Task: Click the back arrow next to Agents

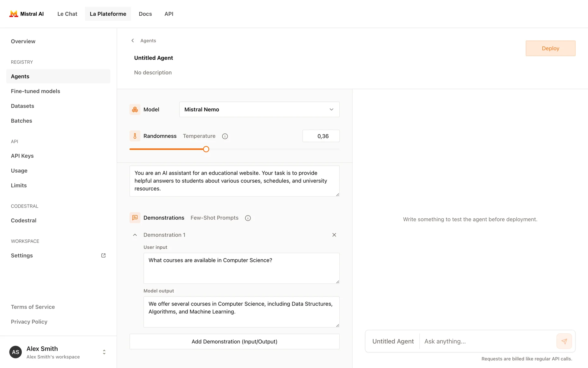Action: [133, 40]
